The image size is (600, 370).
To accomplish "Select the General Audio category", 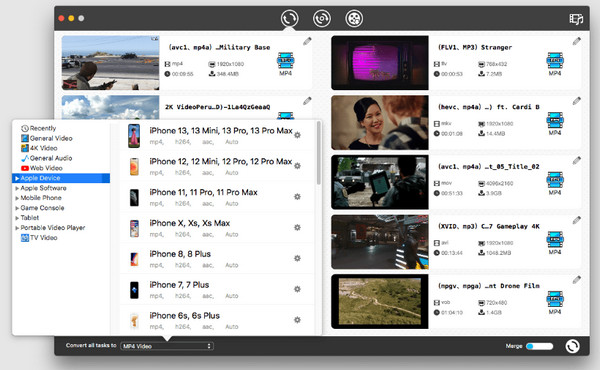I will pos(46,158).
